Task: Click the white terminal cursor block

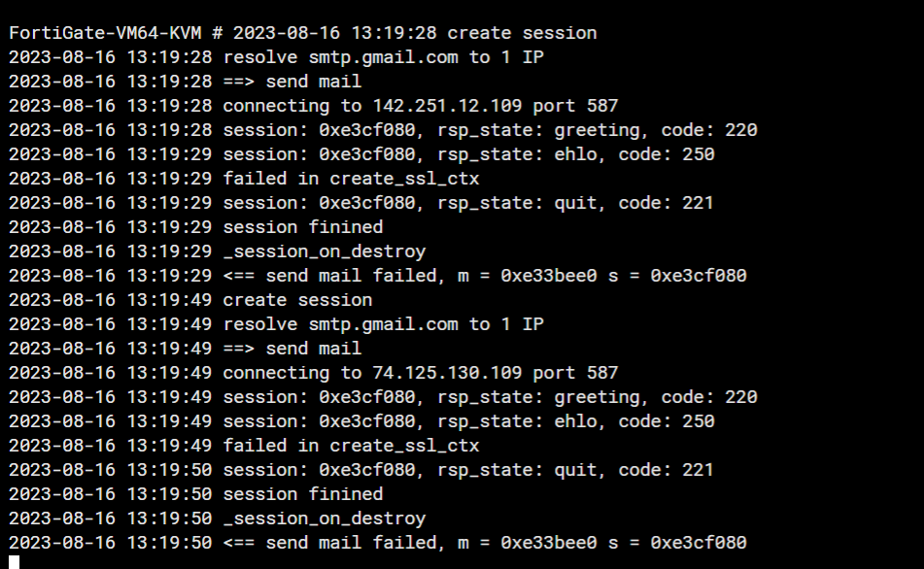Action: pyautogui.click(x=15, y=561)
